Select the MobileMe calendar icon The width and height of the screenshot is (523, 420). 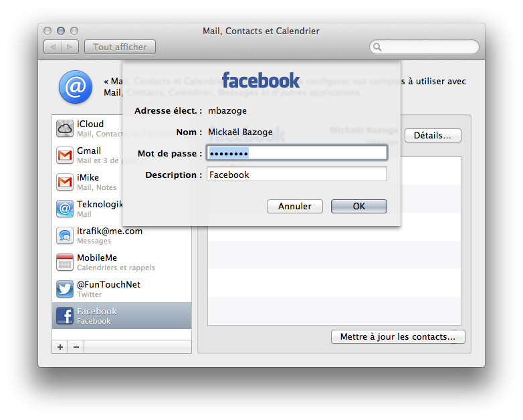click(65, 262)
